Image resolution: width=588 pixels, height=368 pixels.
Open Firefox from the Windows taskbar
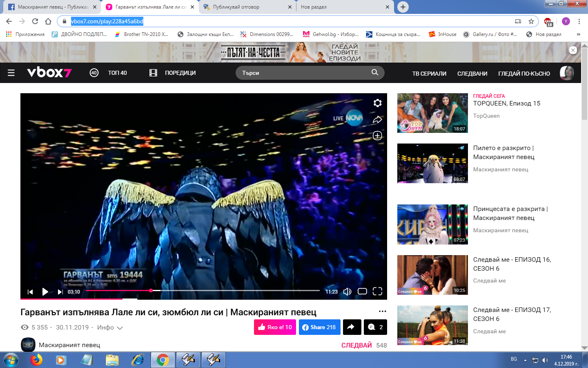click(36, 360)
